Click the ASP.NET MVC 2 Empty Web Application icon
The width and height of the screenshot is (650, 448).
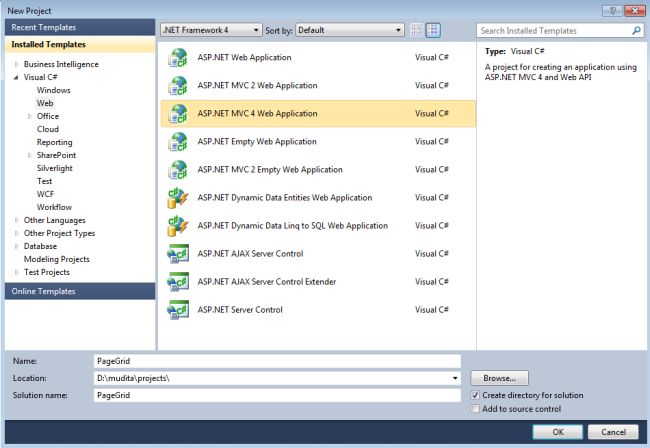pyautogui.click(x=178, y=170)
